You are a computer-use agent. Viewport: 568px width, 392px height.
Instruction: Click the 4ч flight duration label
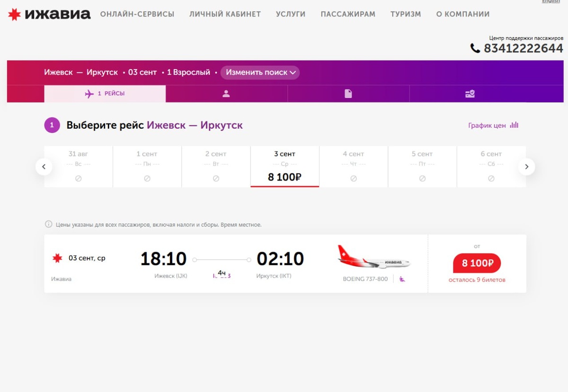pyautogui.click(x=222, y=273)
